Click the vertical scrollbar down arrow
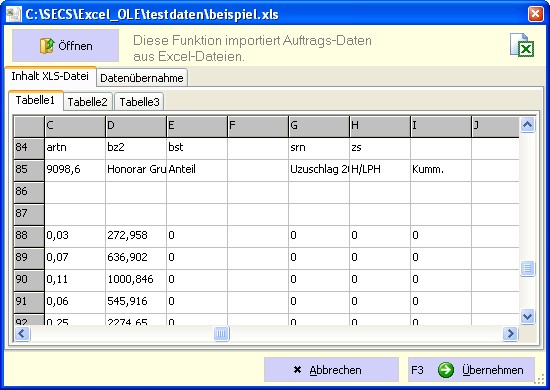 pyautogui.click(x=528, y=316)
